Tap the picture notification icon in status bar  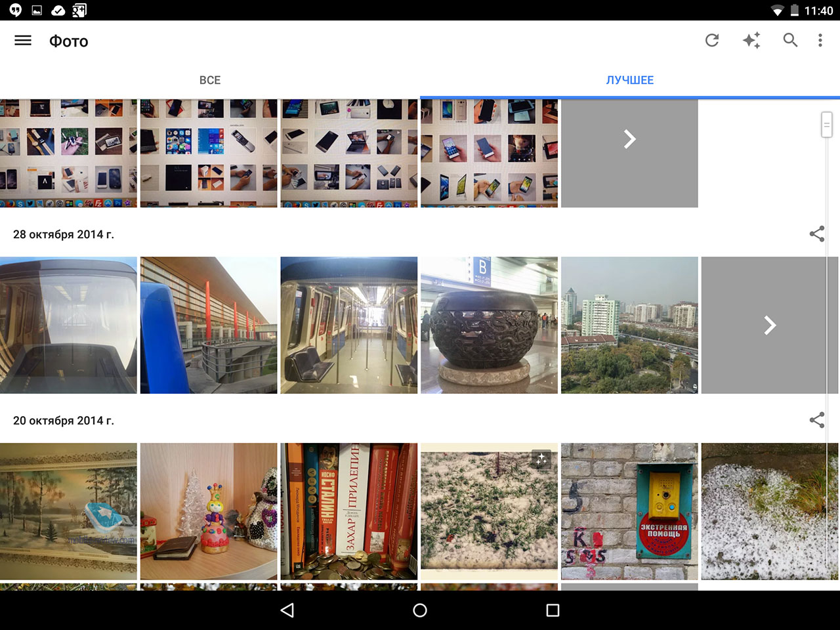[x=37, y=10]
